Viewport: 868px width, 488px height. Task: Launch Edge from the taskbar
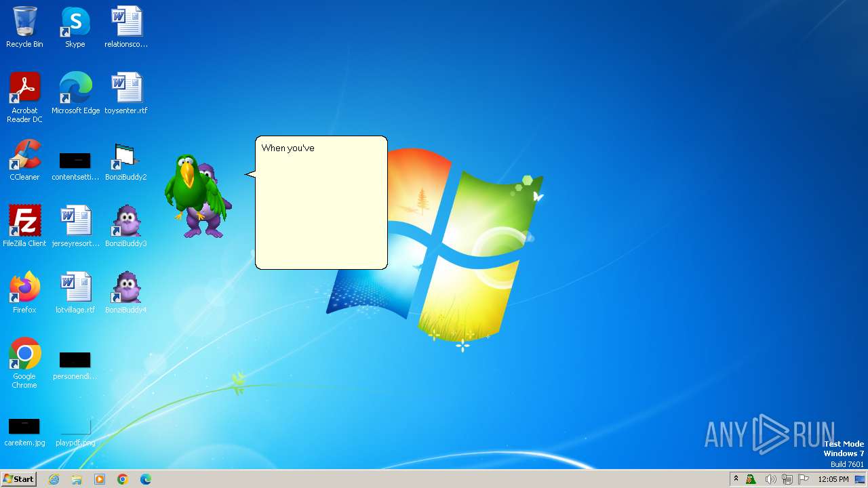146,479
